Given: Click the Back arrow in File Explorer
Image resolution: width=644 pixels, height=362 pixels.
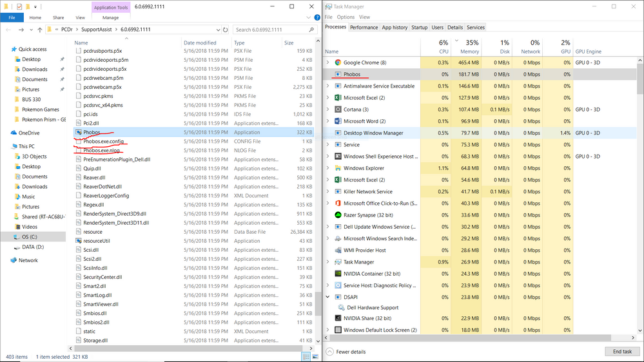Looking at the screenshot, I should (x=8, y=30).
